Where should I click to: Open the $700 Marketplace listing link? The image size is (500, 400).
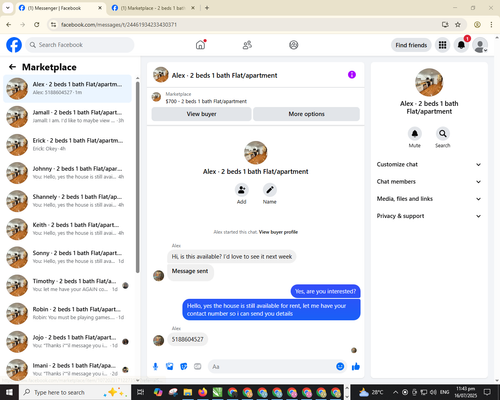206,101
